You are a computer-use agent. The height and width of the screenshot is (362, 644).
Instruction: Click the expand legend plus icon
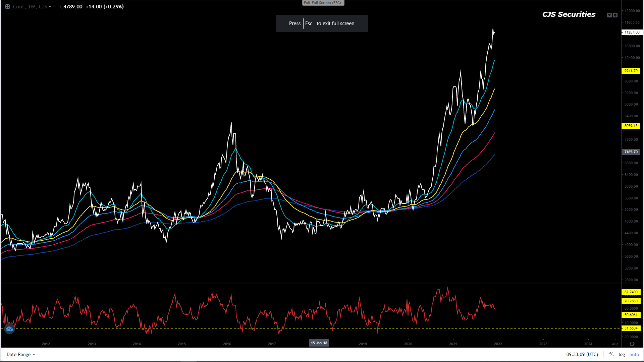point(7,7)
